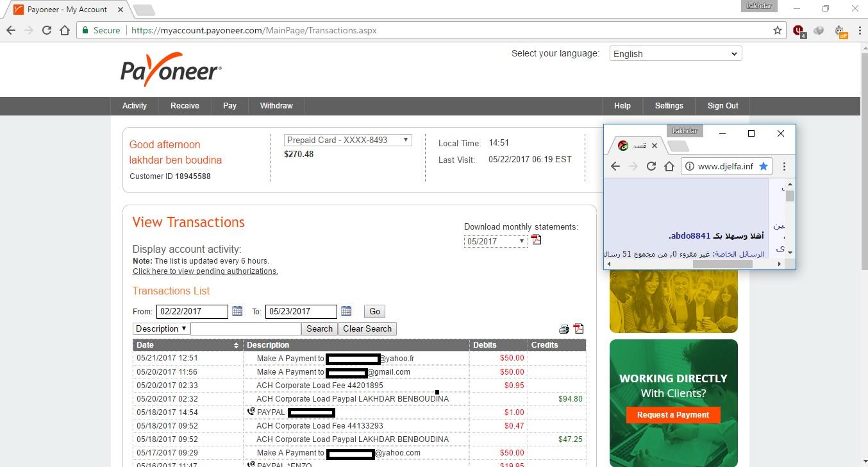Click the Search button
The width and height of the screenshot is (868, 467).
coord(319,328)
